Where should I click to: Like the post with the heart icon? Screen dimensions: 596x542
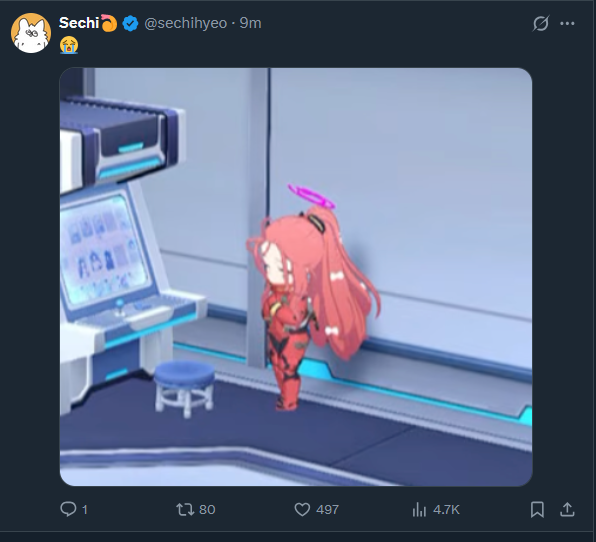(302, 509)
